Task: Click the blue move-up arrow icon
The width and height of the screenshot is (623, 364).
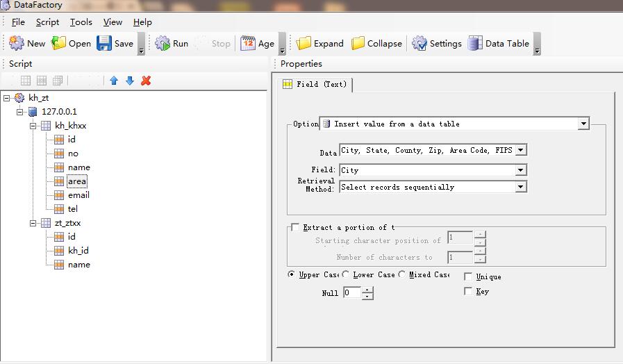Action: pos(114,81)
